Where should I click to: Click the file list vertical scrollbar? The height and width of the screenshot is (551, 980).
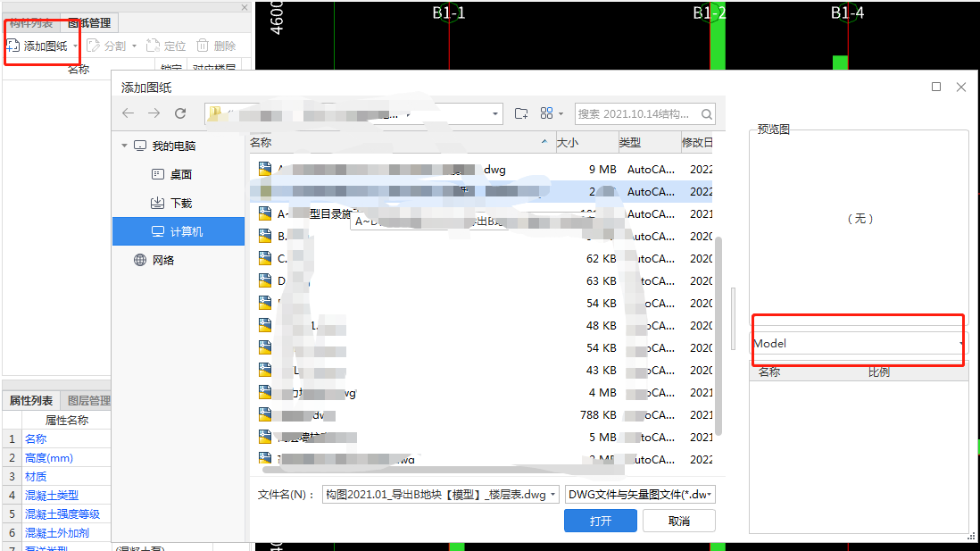(718, 336)
